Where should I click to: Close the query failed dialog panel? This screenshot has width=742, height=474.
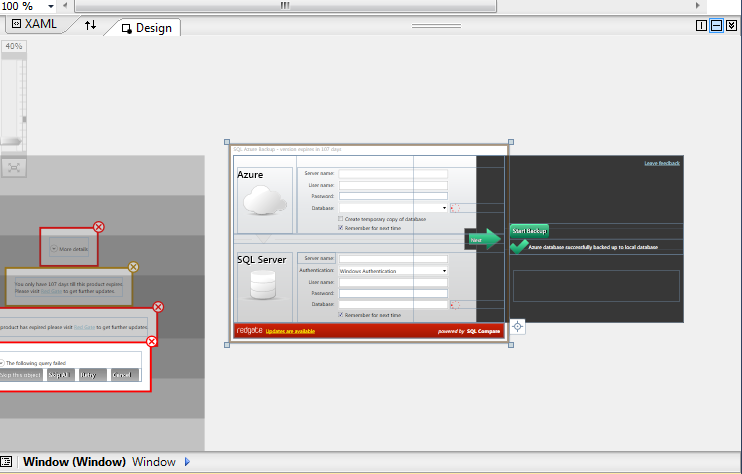[x=151, y=342]
